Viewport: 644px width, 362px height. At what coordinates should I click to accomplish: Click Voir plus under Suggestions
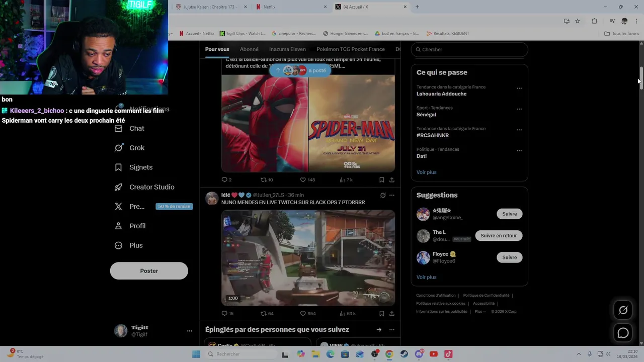coord(426,277)
